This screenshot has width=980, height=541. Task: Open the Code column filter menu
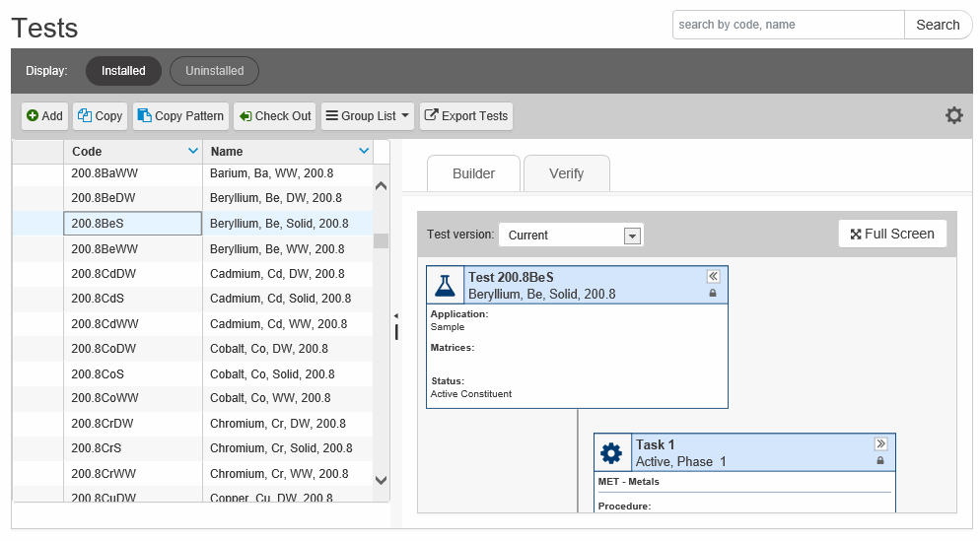(x=193, y=152)
